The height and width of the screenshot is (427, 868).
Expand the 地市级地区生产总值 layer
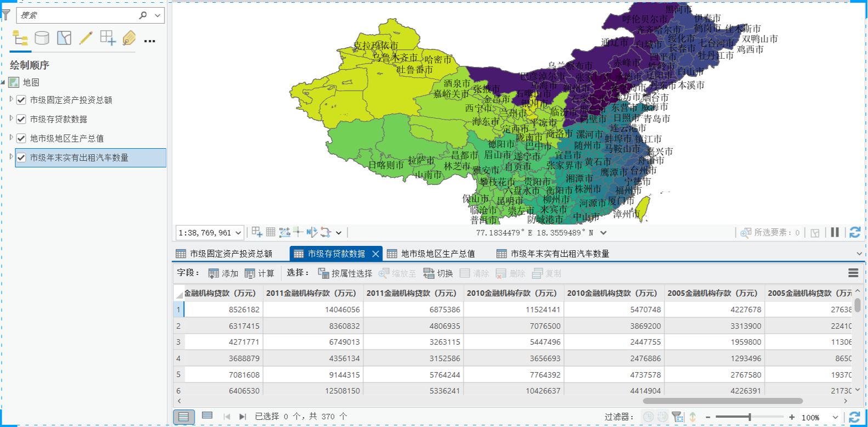click(x=11, y=138)
